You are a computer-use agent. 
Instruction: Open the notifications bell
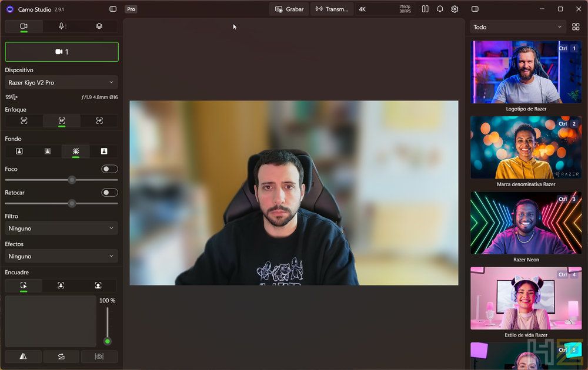(440, 9)
